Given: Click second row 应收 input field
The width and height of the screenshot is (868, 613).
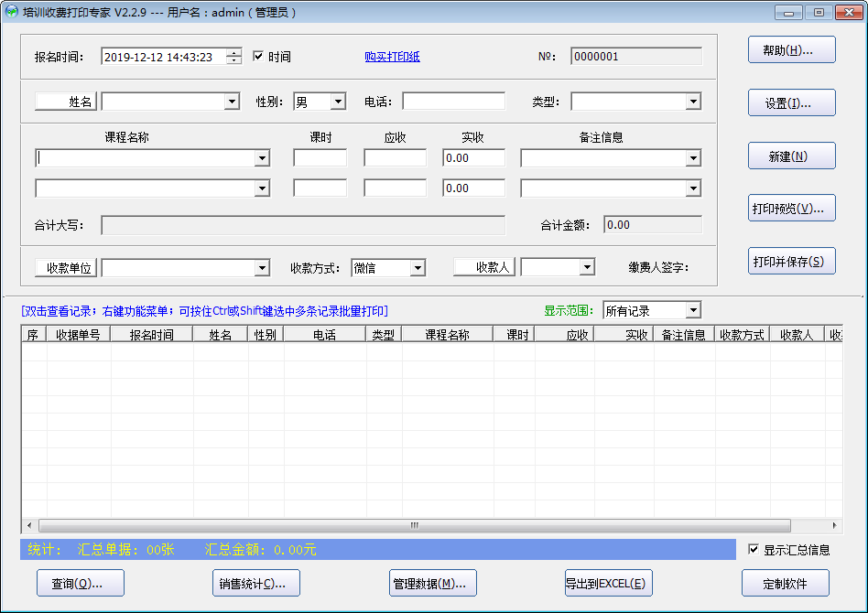Looking at the screenshot, I should click(396, 188).
